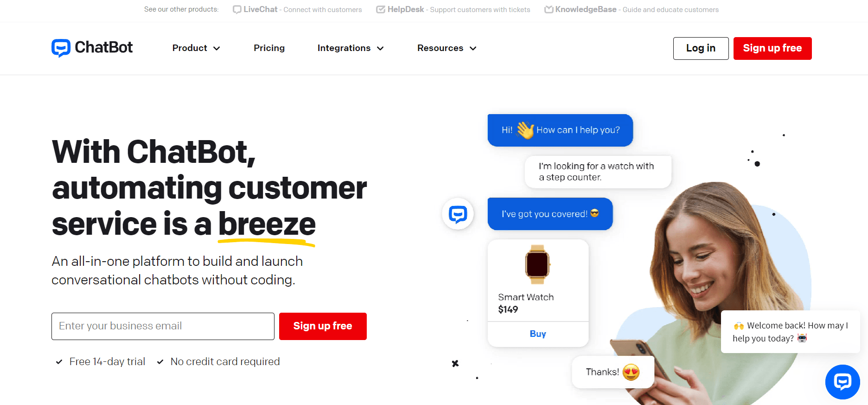The height and width of the screenshot is (405, 868).
Task: Open the Integrations dropdown
Action: point(350,48)
